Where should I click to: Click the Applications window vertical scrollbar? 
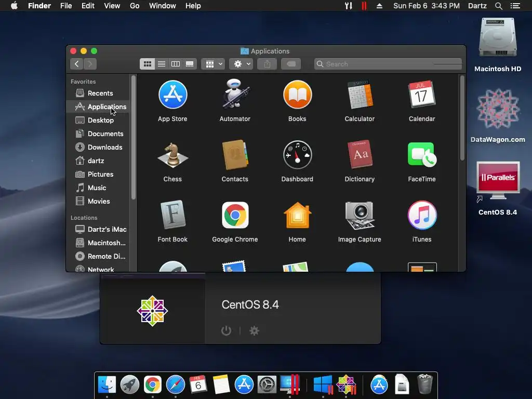pos(462,118)
